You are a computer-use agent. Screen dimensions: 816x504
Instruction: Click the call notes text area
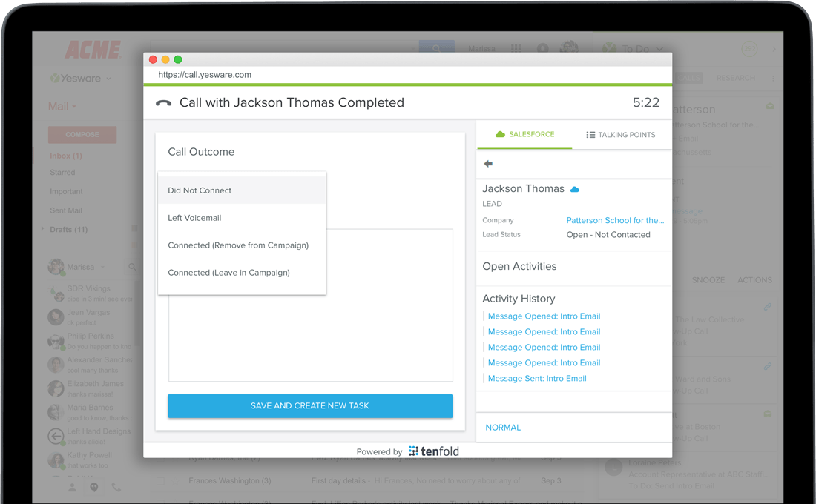pos(311,338)
